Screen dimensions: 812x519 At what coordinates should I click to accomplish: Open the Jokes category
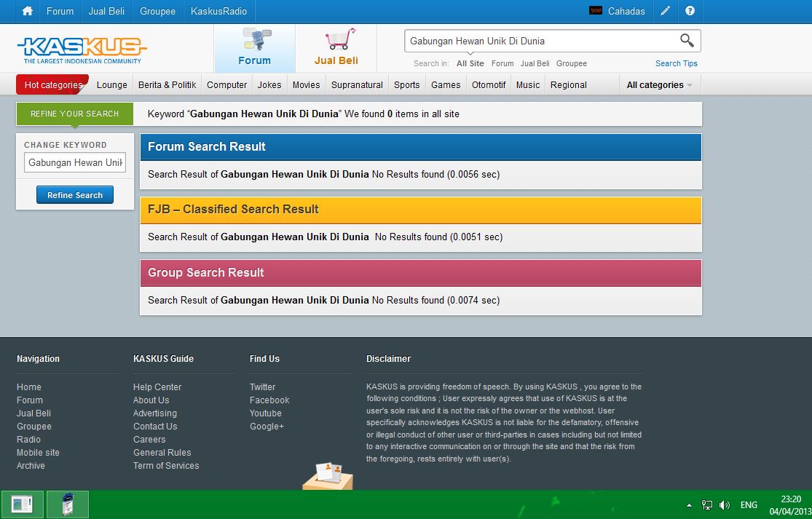(x=269, y=85)
